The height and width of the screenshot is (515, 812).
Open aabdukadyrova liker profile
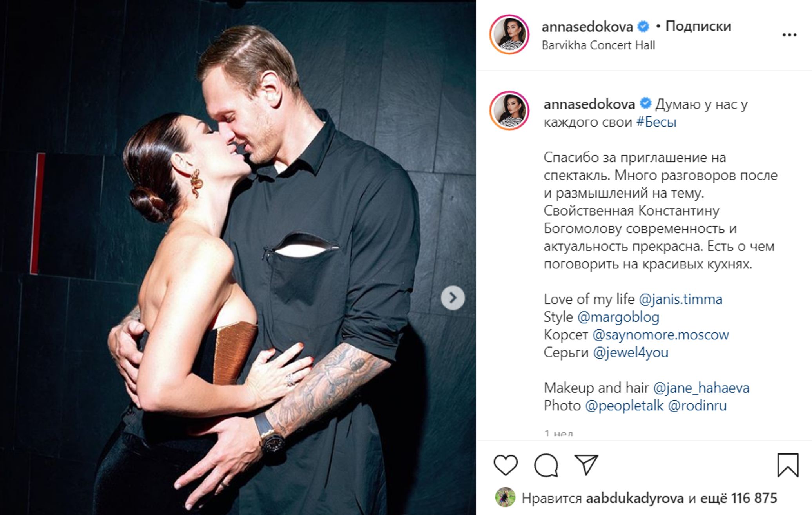tap(635, 498)
